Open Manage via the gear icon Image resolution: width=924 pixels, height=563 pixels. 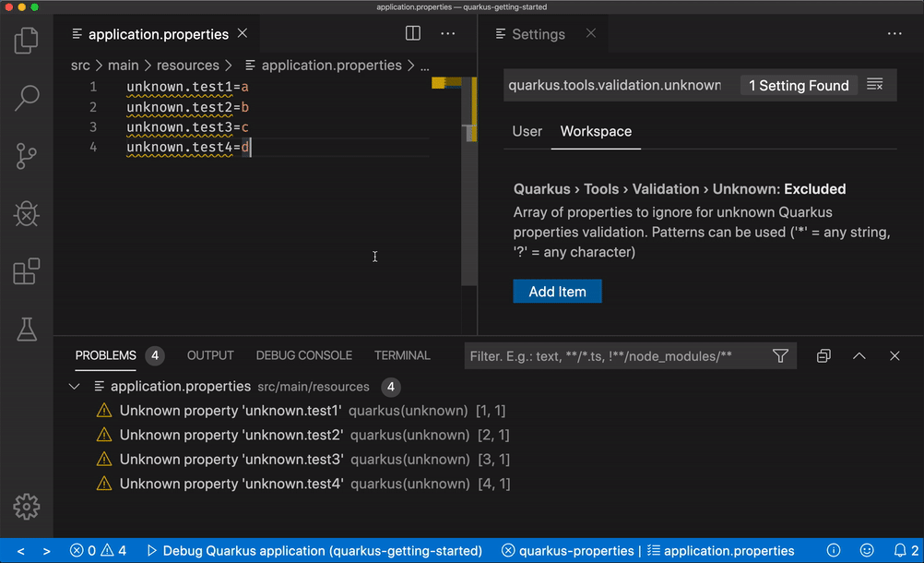[x=27, y=507]
